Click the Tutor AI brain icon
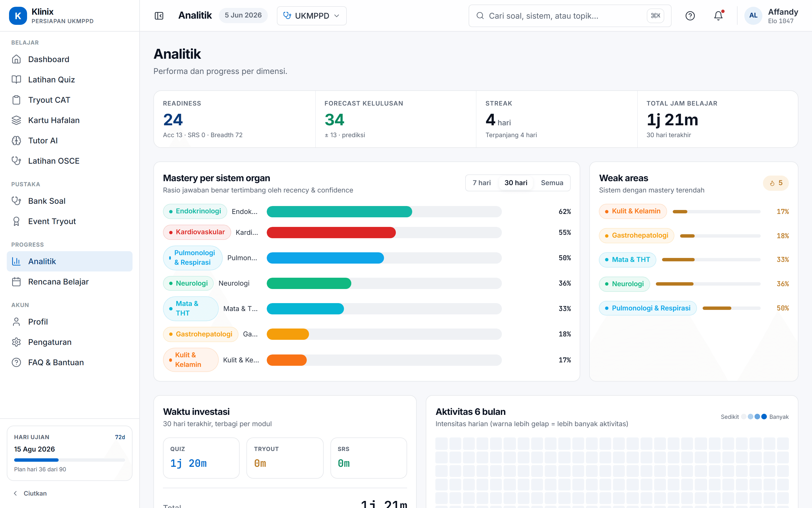Image resolution: width=812 pixels, height=508 pixels. (16, 141)
